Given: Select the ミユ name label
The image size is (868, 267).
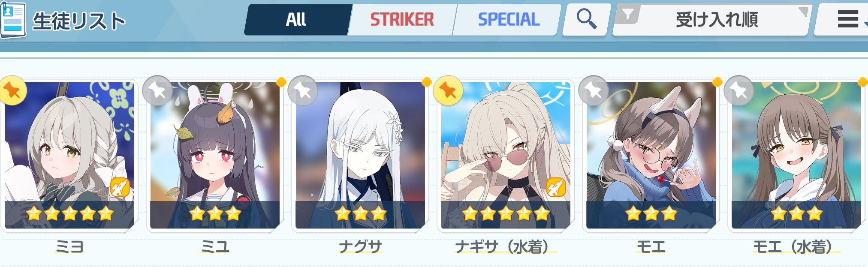Looking at the screenshot, I should tap(215, 247).
